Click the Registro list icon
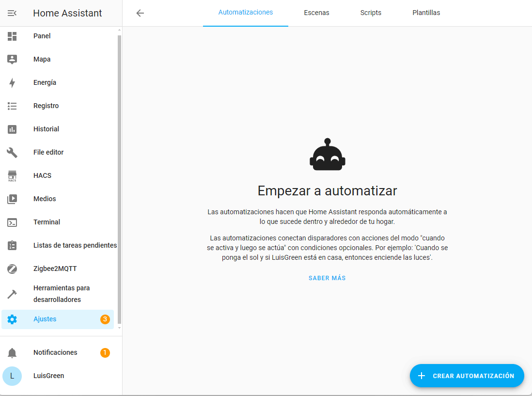 tap(12, 106)
